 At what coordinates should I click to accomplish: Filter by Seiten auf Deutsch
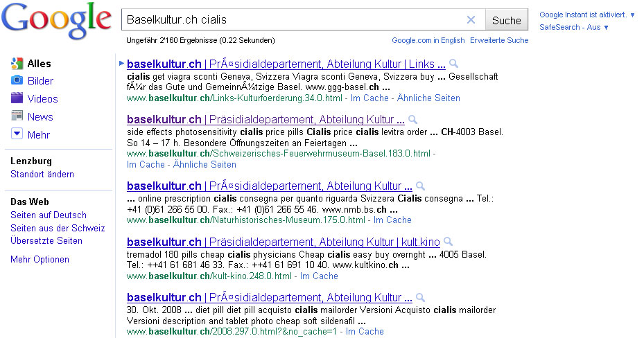pos(49,215)
